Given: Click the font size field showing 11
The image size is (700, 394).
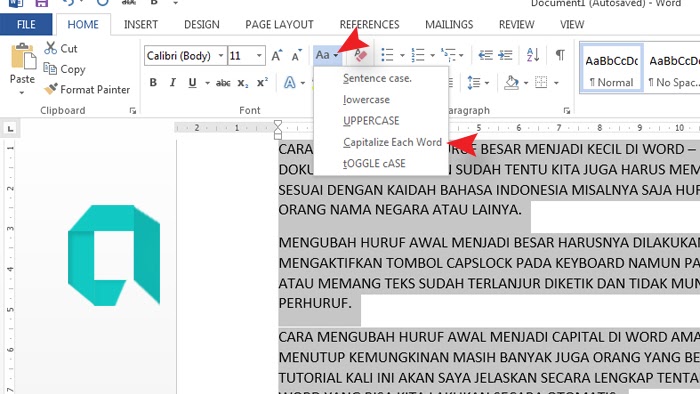Looking at the screenshot, I should point(241,56).
